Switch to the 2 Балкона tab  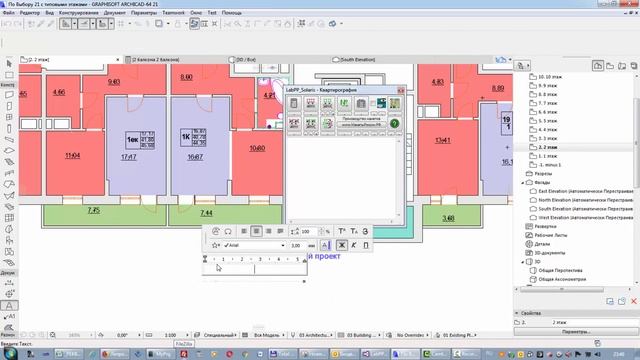pos(176,60)
